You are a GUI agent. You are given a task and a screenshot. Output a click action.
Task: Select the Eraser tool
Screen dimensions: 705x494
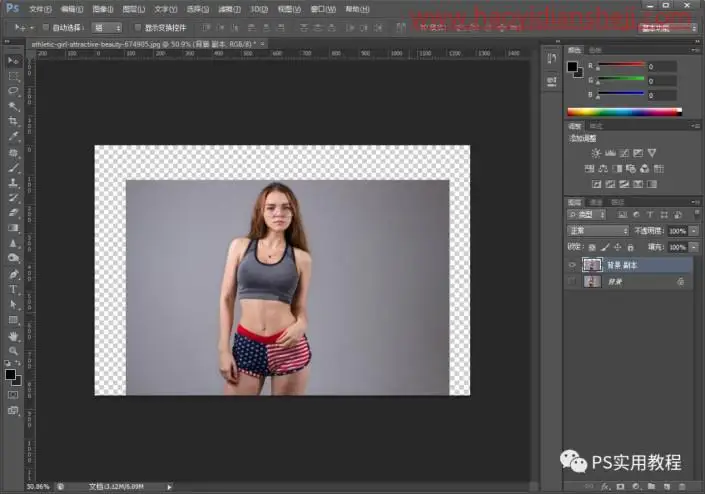point(13,213)
